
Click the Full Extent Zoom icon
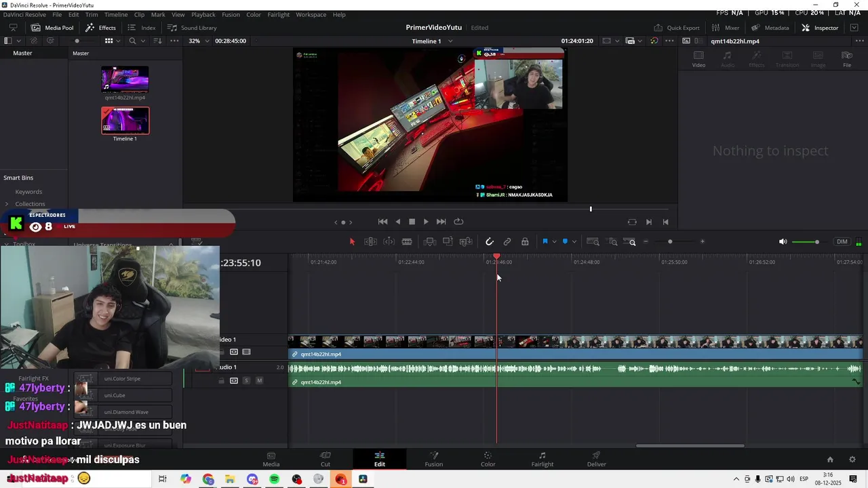coord(593,242)
